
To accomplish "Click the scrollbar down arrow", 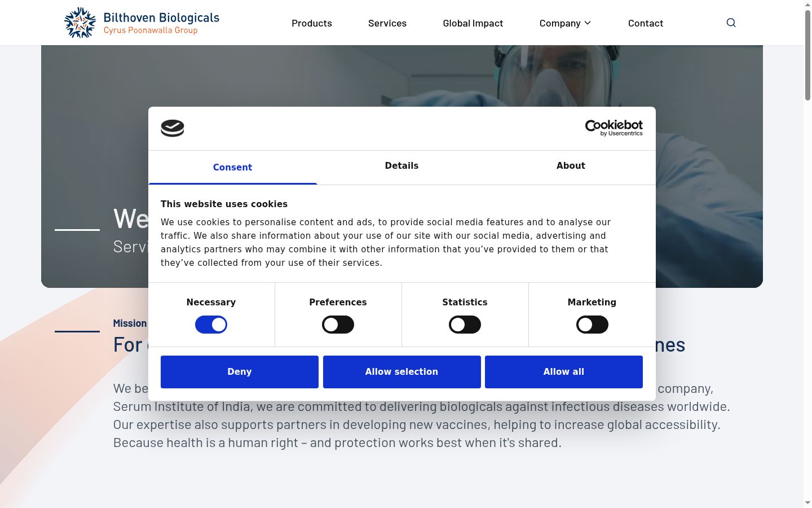I will [x=807, y=502].
